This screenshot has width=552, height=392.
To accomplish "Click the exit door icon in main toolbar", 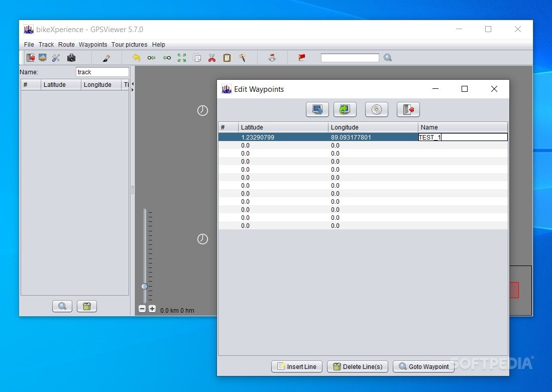I will pos(31,58).
